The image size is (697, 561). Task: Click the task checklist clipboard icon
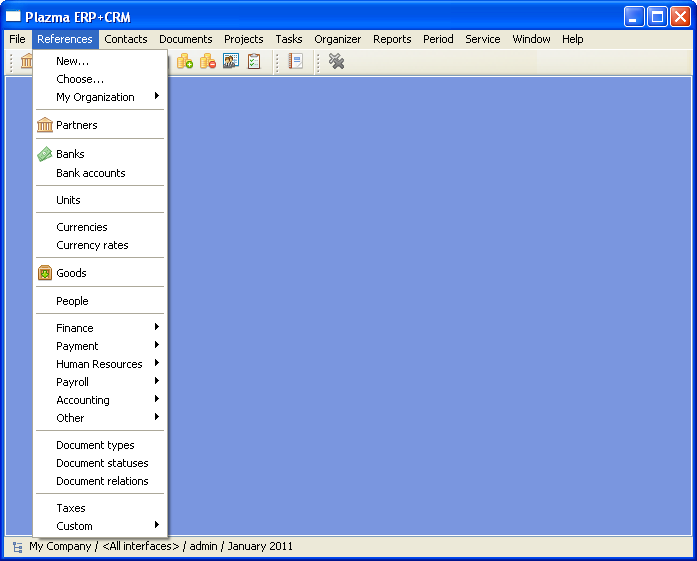[x=254, y=62]
